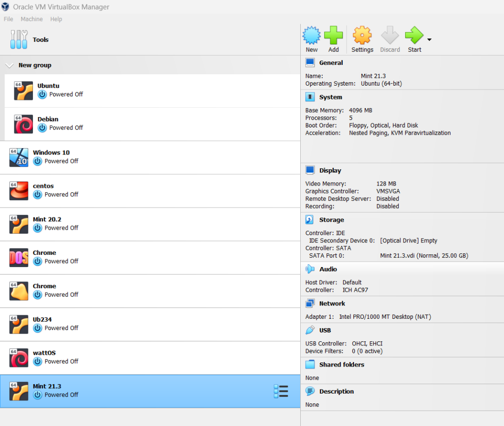Click the Display section monitor icon
The width and height of the screenshot is (504, 426).
pyautogui.click(x=310, y=170)
